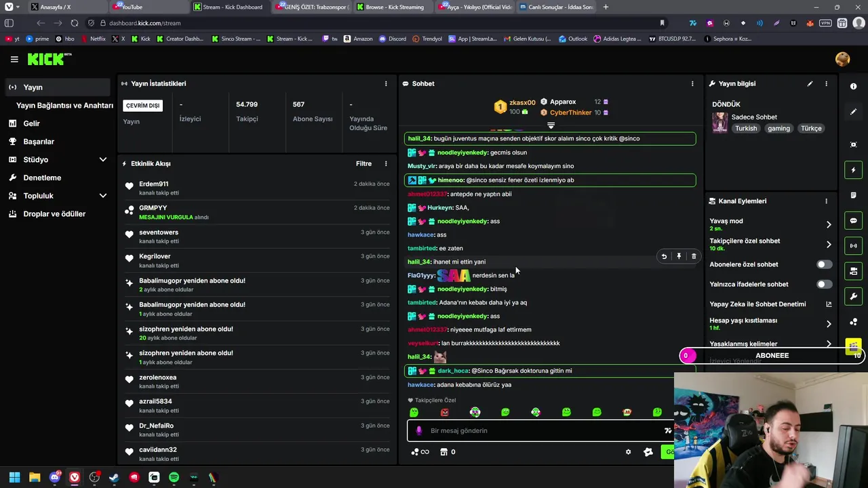Open Yavaş mod settings chevron
The image size is (868, 488).
[x=828, y=224]
